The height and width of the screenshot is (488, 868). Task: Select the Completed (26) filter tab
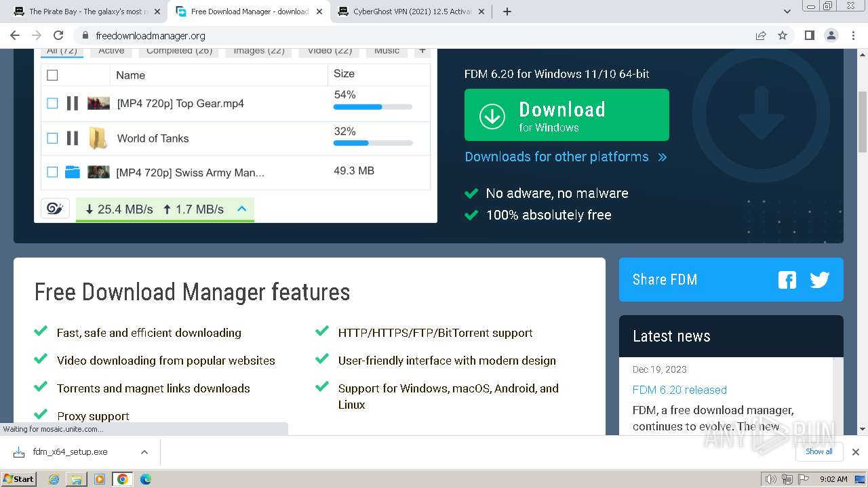pos(180,51)
